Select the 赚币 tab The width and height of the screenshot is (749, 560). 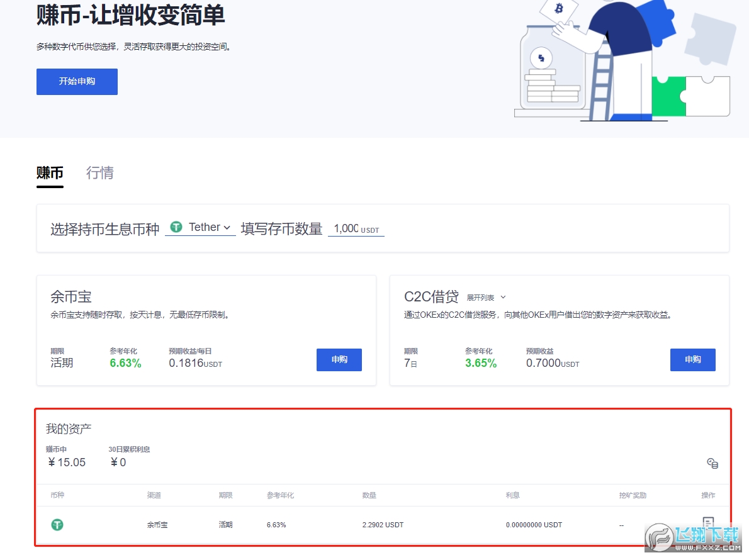pos(50,173)
